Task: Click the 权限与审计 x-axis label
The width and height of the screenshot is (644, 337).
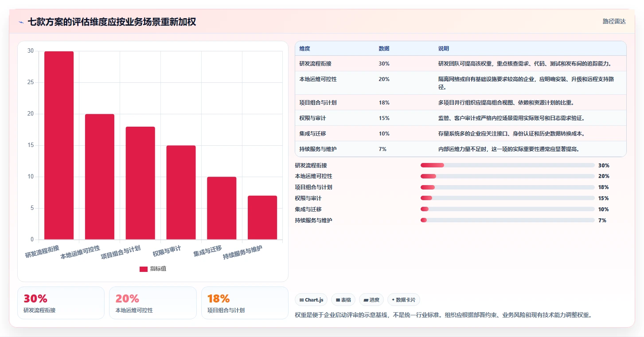Action: click(x=167, y=252)
